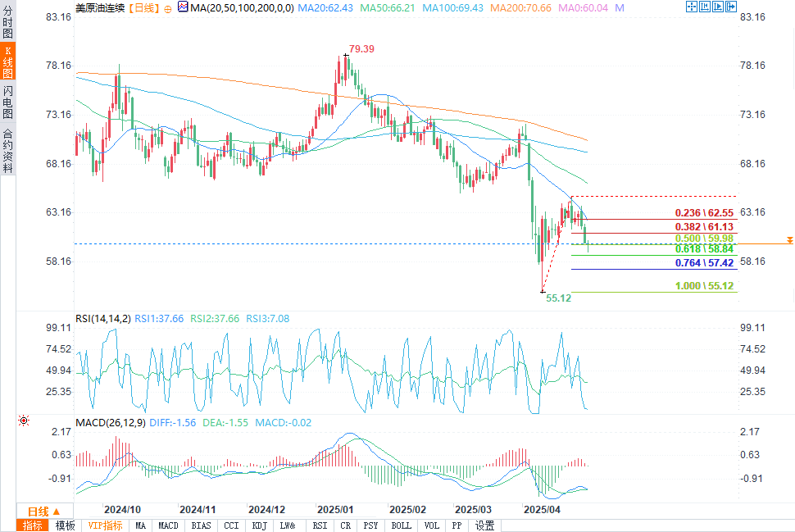Click the 【日线】 period label in title
Viewport: 795px width, 532px height.
[x=144, y=7]
